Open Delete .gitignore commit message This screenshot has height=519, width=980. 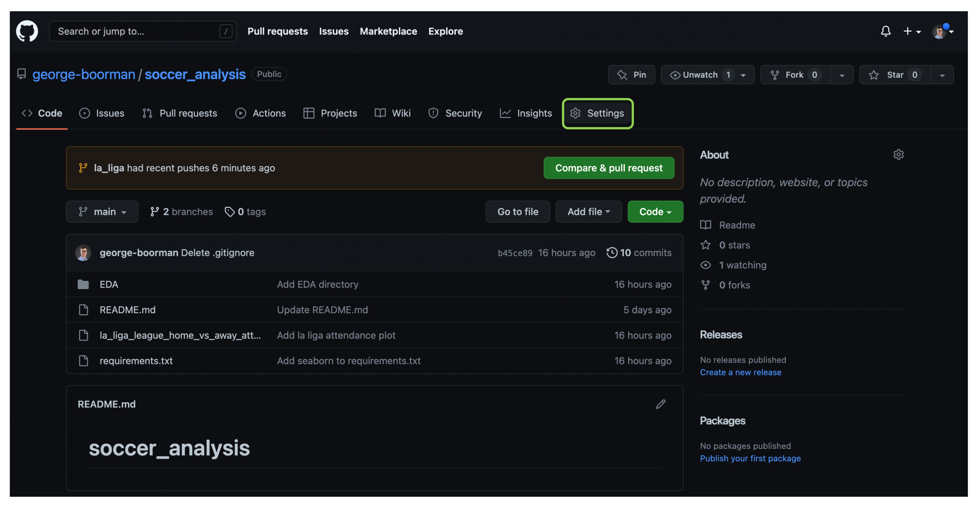point(218,253)
